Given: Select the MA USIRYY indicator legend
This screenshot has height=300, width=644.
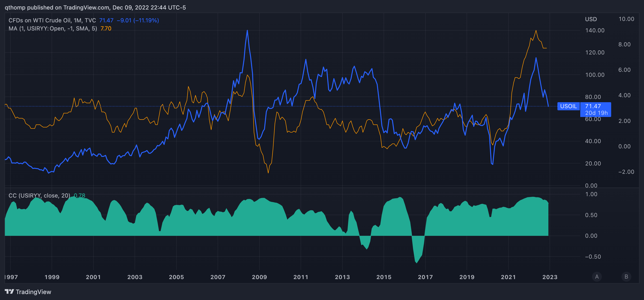Looking at the screenshot, I should pos(53,29).
